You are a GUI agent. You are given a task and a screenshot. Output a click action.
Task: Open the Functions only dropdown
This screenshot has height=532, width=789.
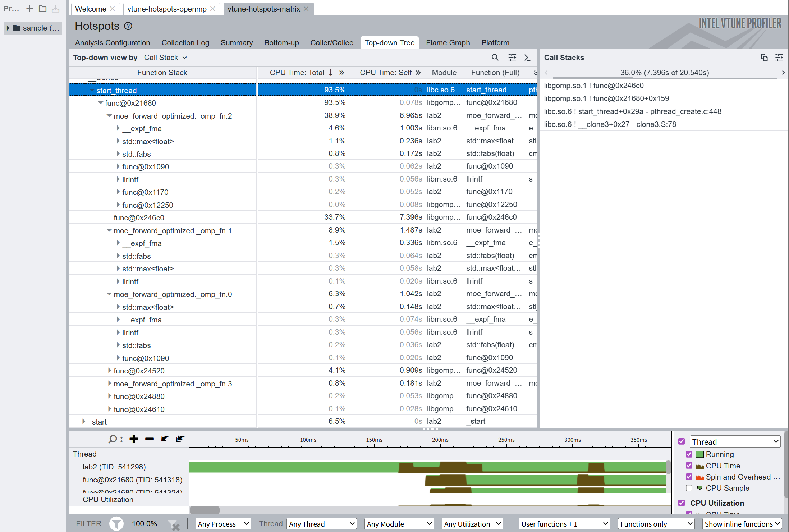656,524
